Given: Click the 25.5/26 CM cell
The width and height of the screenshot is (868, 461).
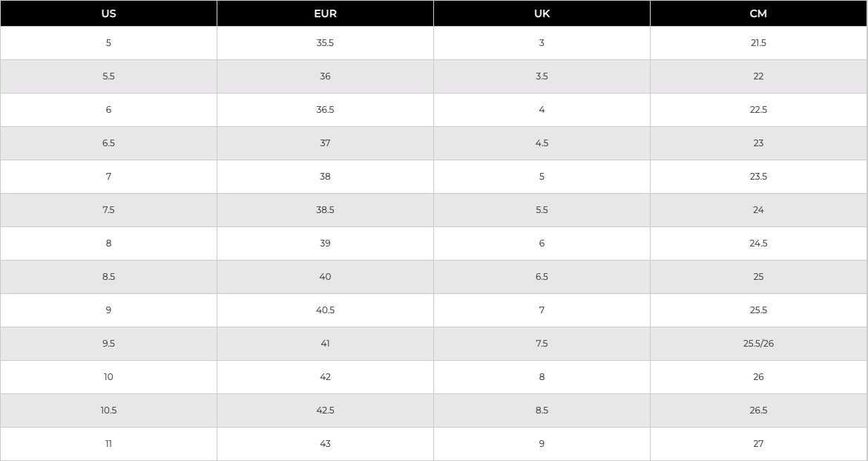Looking at the screenshot, I should coord(758,344).
